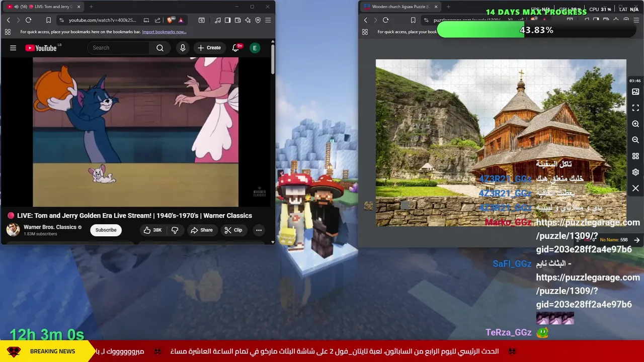Close the Wooden church Jigsaw Puzzle tab
The image size is (644, 362).
tap(436, 7)
